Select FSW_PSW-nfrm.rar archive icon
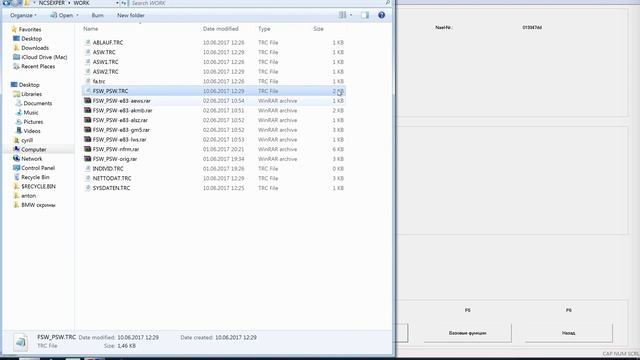The height and width of the screenshot is (360, 640). click(x=87, y=149)
